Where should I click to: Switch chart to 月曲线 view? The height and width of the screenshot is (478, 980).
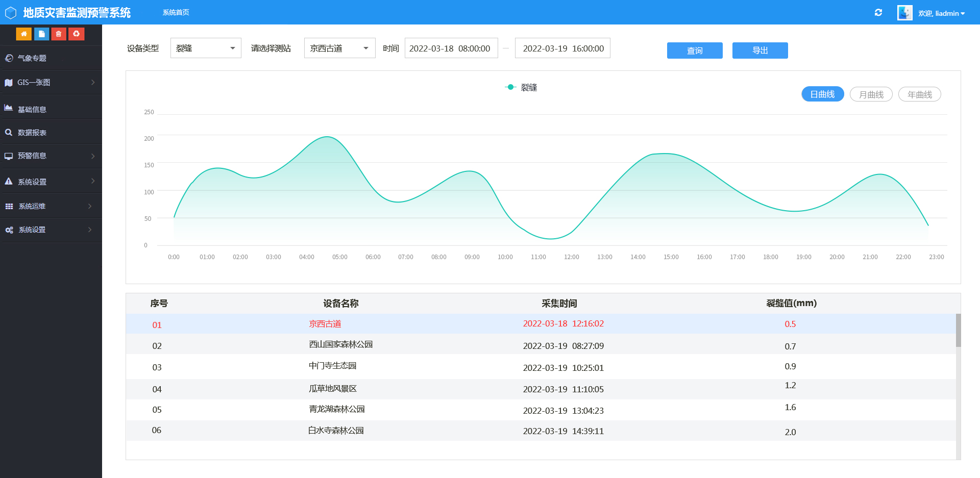click(871, 94)
